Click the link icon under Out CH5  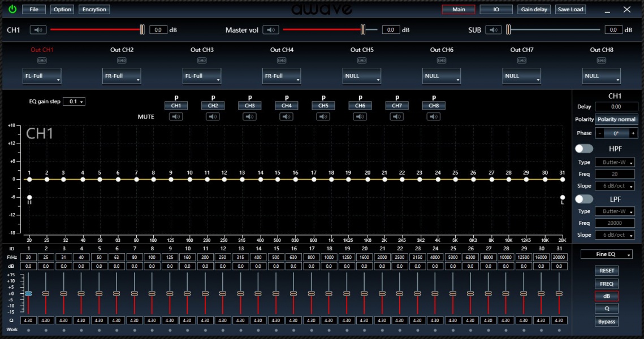(x=362, y=60)
